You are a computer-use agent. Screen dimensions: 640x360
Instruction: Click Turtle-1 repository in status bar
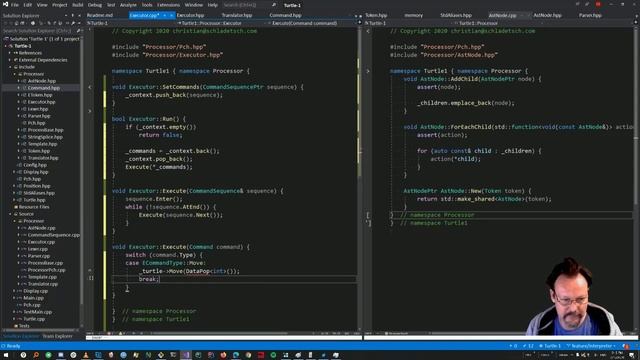550,346
